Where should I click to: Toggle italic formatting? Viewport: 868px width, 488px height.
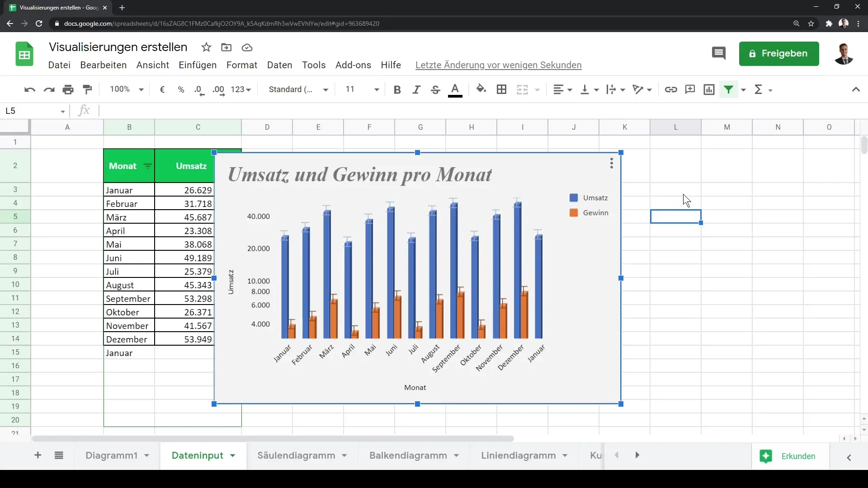pos(416,89)
